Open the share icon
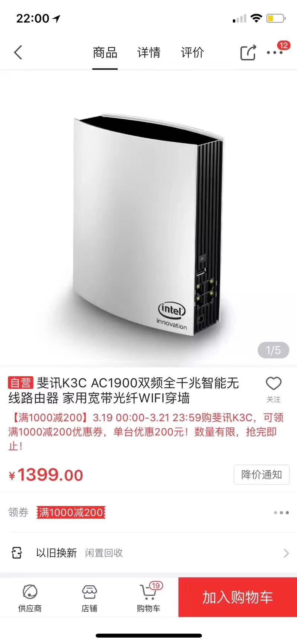The image size is (297, 644). pyautogui.click(x=248, y=52)
